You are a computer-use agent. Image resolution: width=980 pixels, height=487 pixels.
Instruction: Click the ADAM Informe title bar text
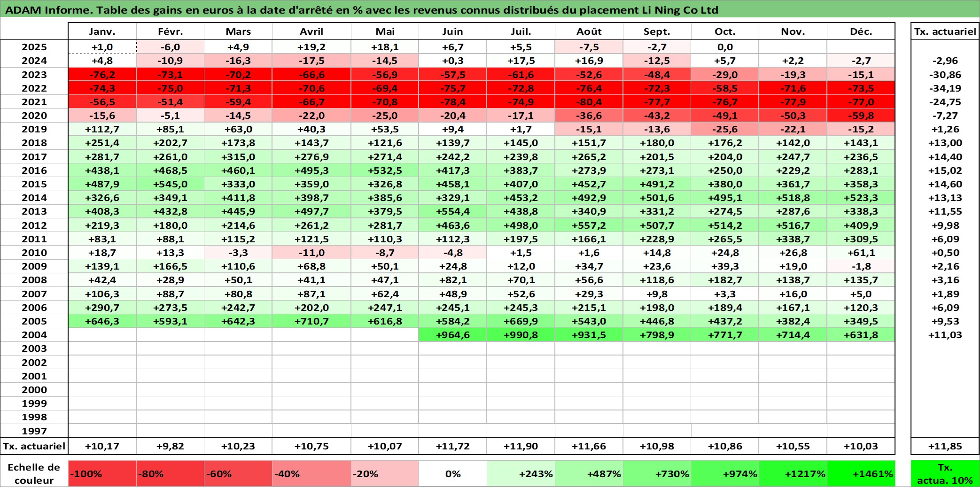[x=362, y=10]
